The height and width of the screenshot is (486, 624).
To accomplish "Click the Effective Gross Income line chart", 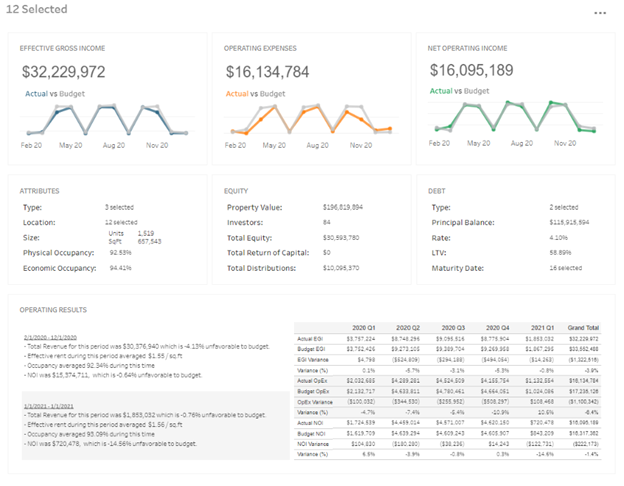I will click(107, 120).
